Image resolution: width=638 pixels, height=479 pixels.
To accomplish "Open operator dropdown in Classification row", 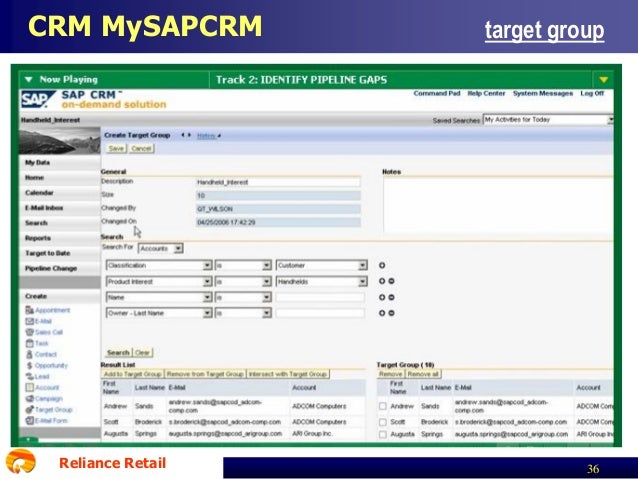I will (x=267, y=266).
